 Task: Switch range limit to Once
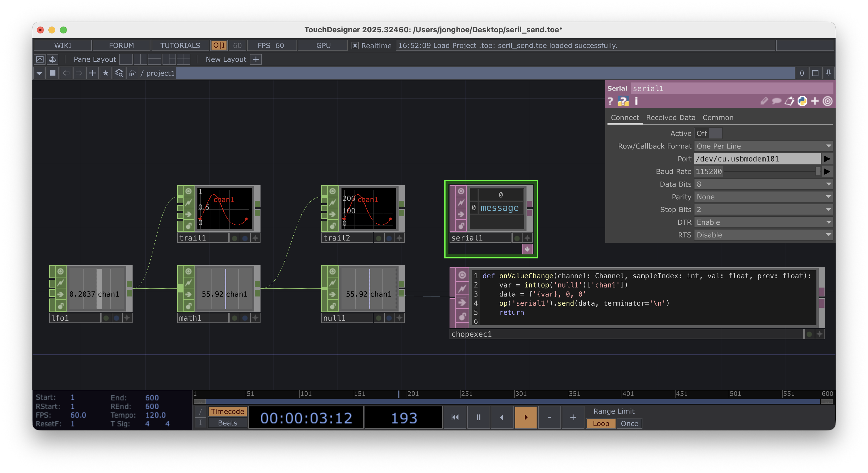coord(629,423)
